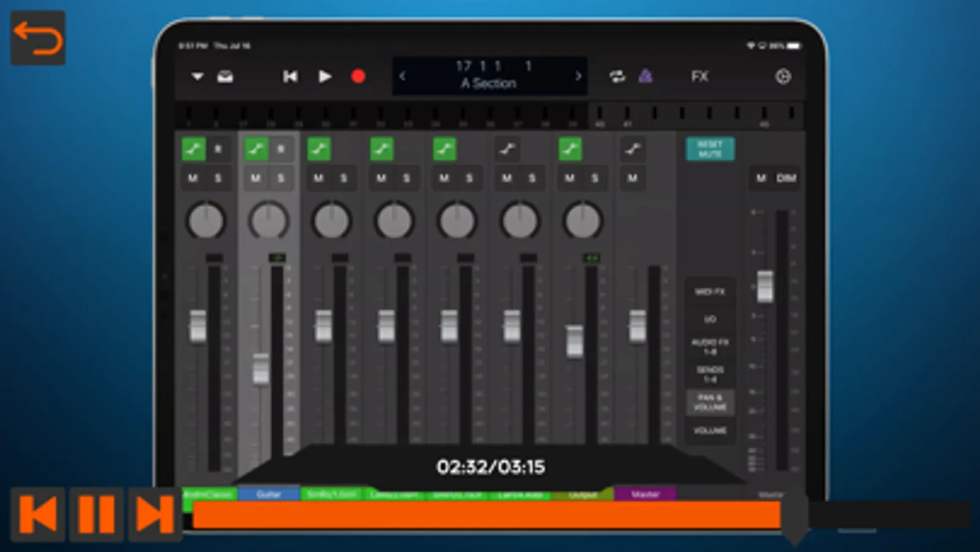Mute the Guitar channel
980x552 pixels.
click(x=256, y=178)
